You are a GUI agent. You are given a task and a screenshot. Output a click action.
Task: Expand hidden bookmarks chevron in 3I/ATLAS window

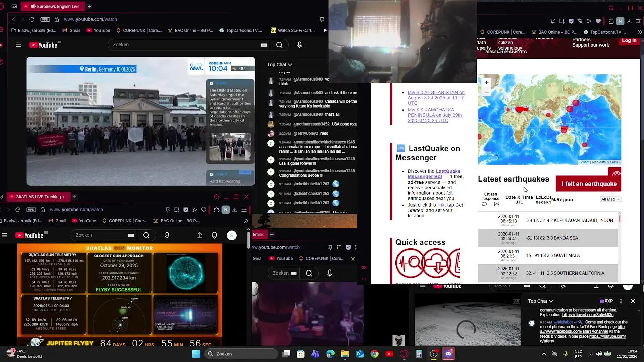point(246,221)
